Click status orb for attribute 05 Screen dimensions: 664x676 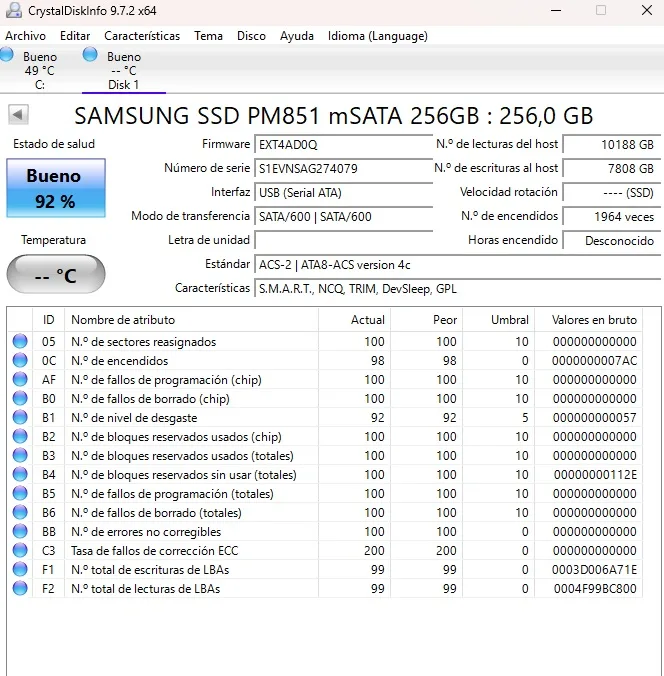click(20, 341)
